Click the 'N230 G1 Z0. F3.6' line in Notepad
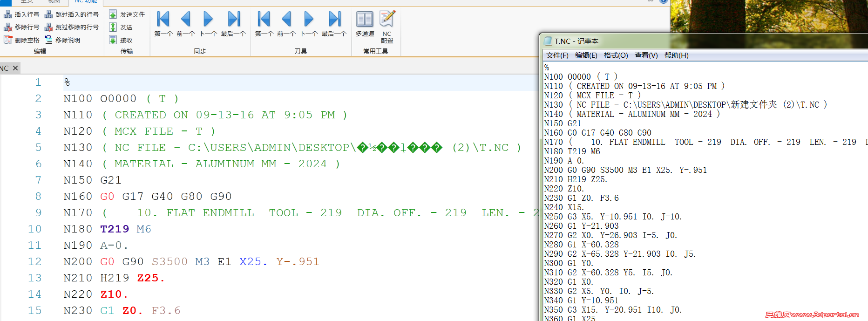868x321 pixels. 582,198
